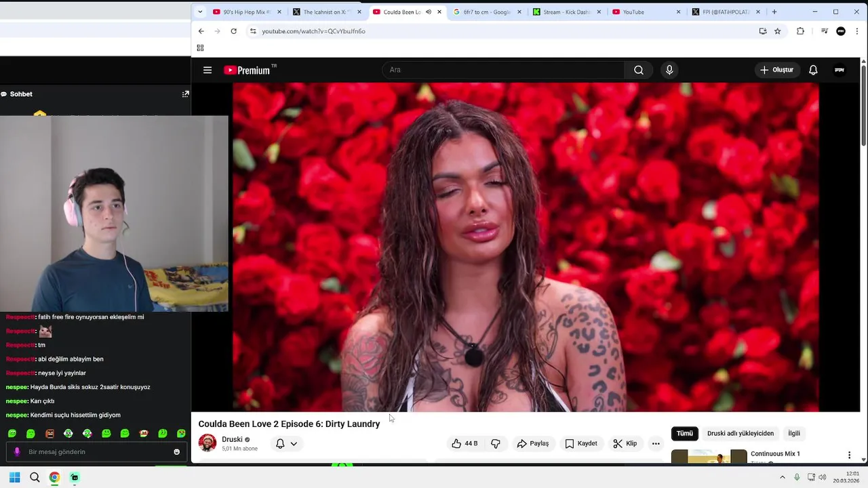
Task: Click the page vertical scrollbar thumb
Action: (863, 104)
